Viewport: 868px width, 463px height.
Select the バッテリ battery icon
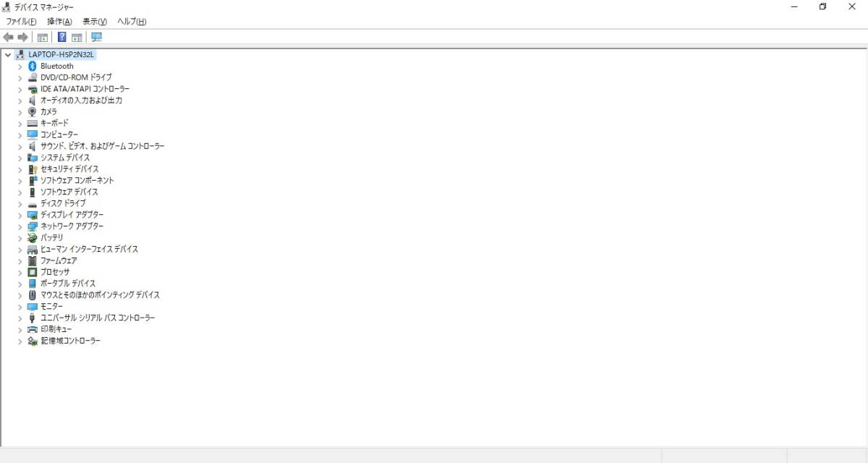click(32, 237)
